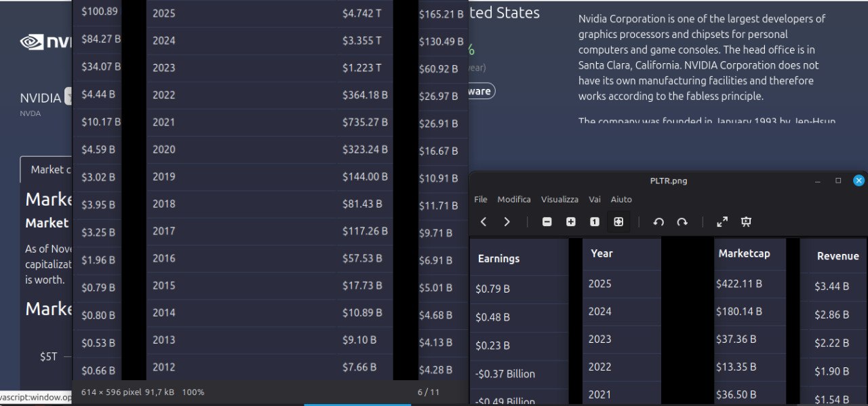Select $117.26 B value in the large table

tap(365, 231)
